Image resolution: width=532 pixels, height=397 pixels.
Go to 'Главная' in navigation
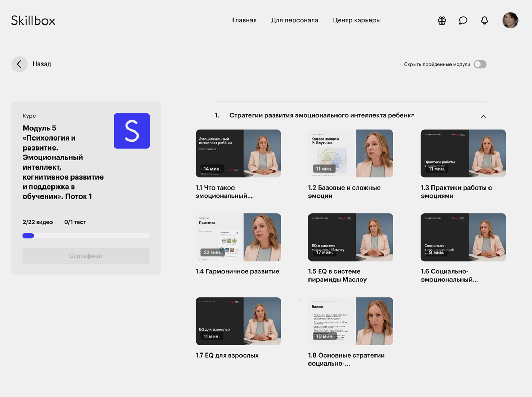point(244,20)
